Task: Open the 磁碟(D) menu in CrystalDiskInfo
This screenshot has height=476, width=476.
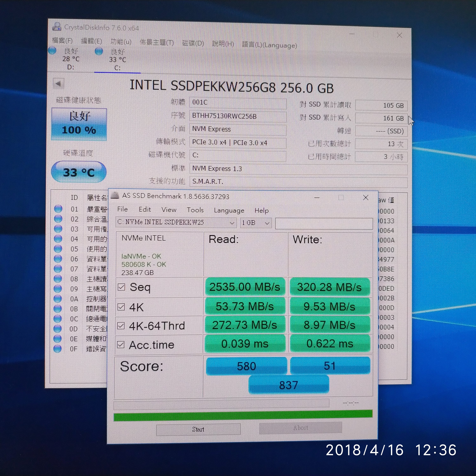Action: tap(193, 43)
